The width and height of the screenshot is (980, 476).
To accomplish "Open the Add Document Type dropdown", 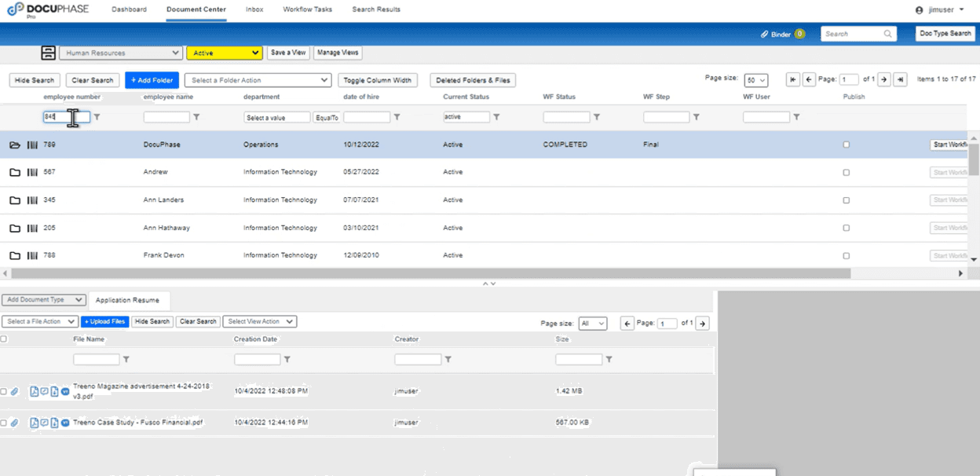I will (x=44, y=300).
